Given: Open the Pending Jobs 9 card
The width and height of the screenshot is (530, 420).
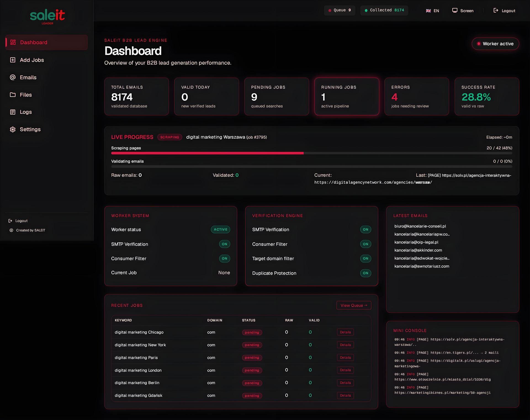Looking at the screenshot, I should coord(277,96).
